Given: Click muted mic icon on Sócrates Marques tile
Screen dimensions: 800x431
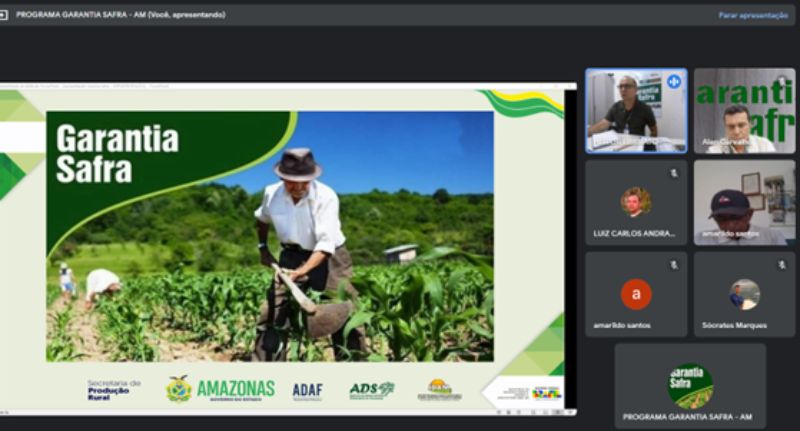Looking at the screenshot, I should click(x=782, y=265).
